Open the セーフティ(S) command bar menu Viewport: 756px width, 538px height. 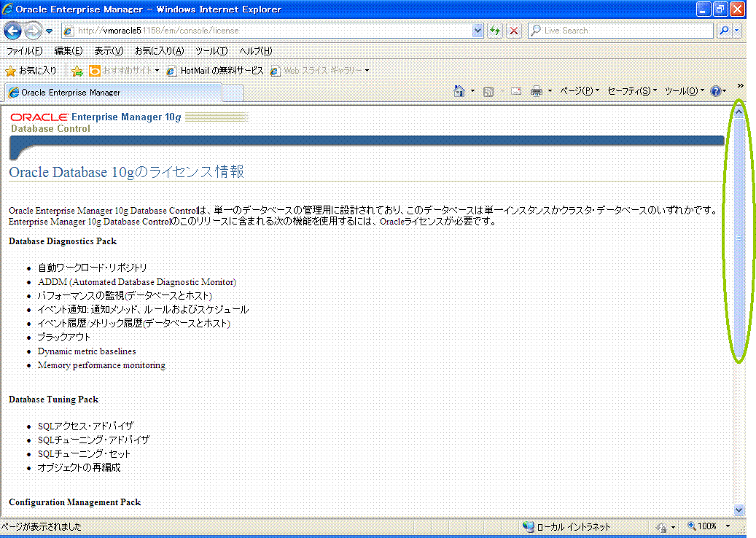[x=631, y=91]
